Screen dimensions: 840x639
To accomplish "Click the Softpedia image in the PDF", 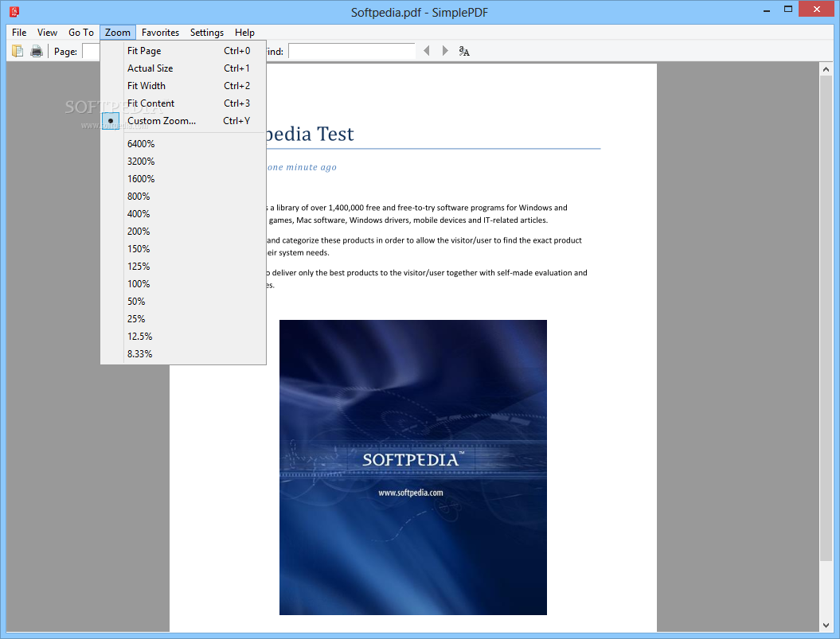I will click(413, 467).
